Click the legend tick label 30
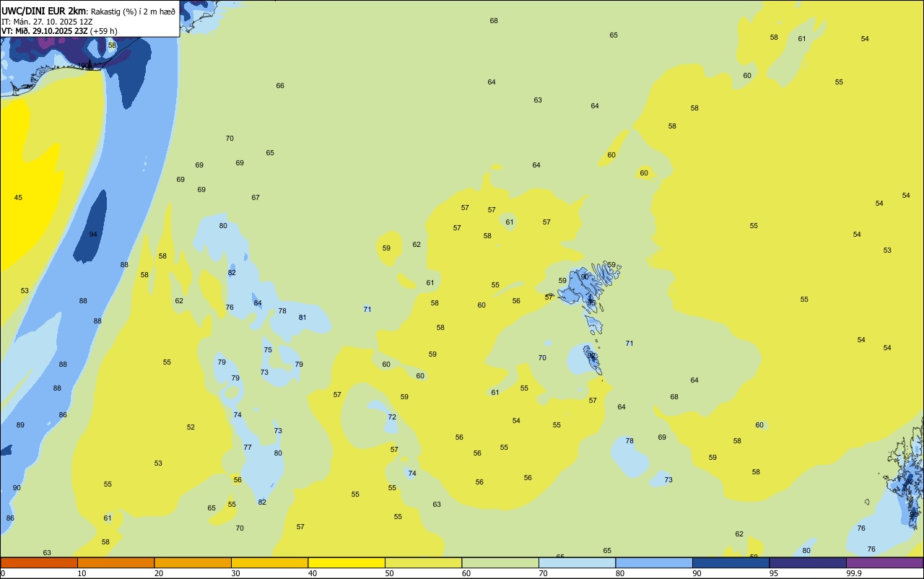Screen dimensions: 924x579 (235, 573)
